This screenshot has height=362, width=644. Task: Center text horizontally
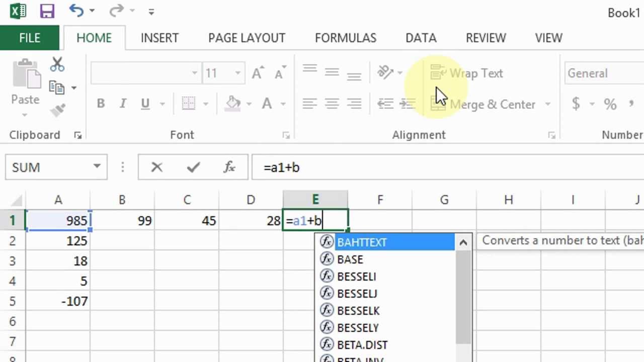[332, 104]
